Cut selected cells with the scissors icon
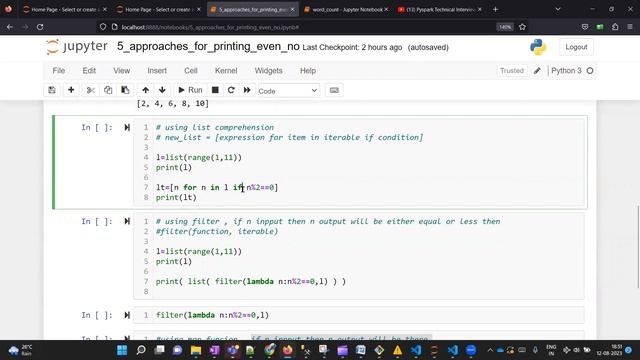Image resolution: width=640 pixels, height=360 pixels. 91,90
